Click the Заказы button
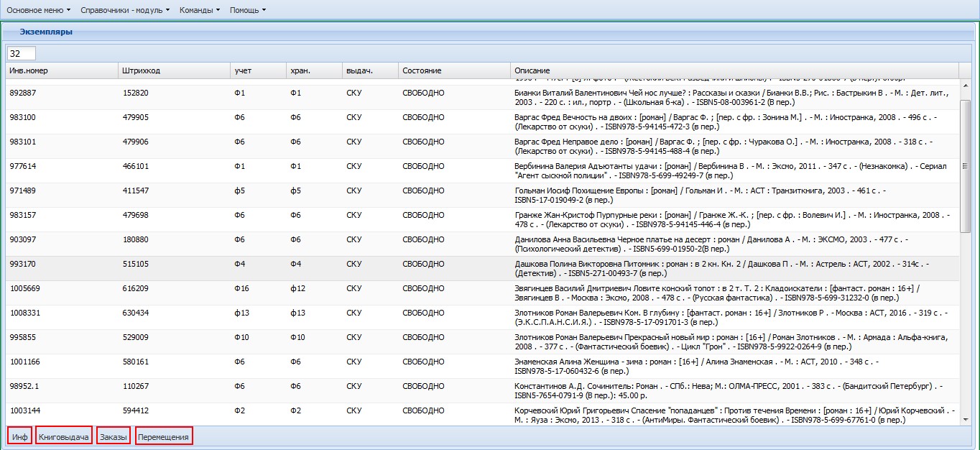980x450 pixels. tap(114, 436)
